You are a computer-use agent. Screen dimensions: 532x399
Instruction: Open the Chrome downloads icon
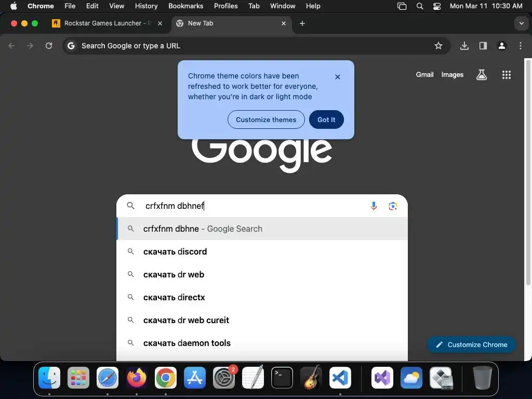click(x=464, y=46)
